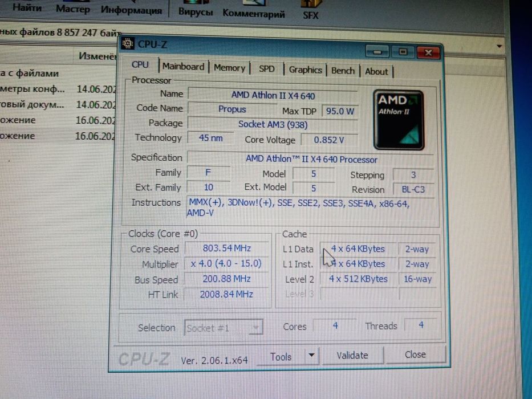Click the Вирусы toolbar item
Image resolution: width=532 pixels, height=399 pixels.
tap(196, 12)
